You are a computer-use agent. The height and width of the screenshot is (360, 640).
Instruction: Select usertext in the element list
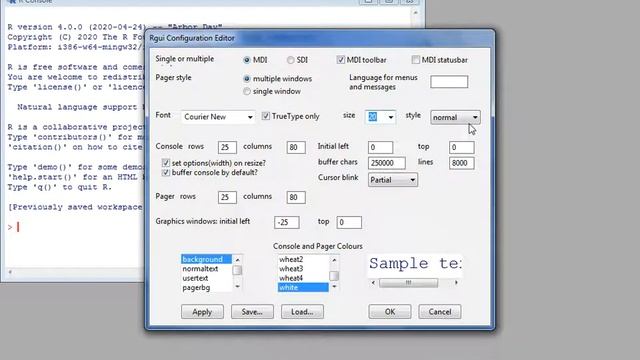pyautogui.click(x=207, y=278)
